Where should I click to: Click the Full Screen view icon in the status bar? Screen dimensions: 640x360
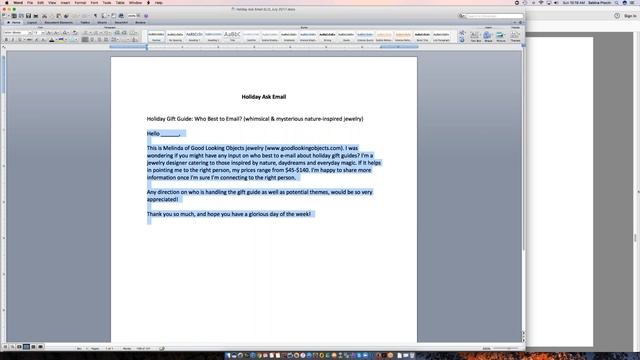click(x=40, y=347)
